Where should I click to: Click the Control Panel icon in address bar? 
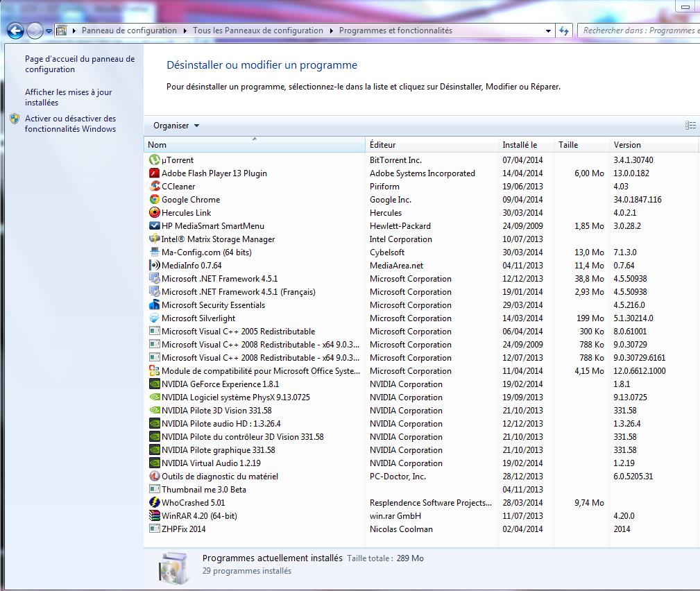tap(62, 31)
